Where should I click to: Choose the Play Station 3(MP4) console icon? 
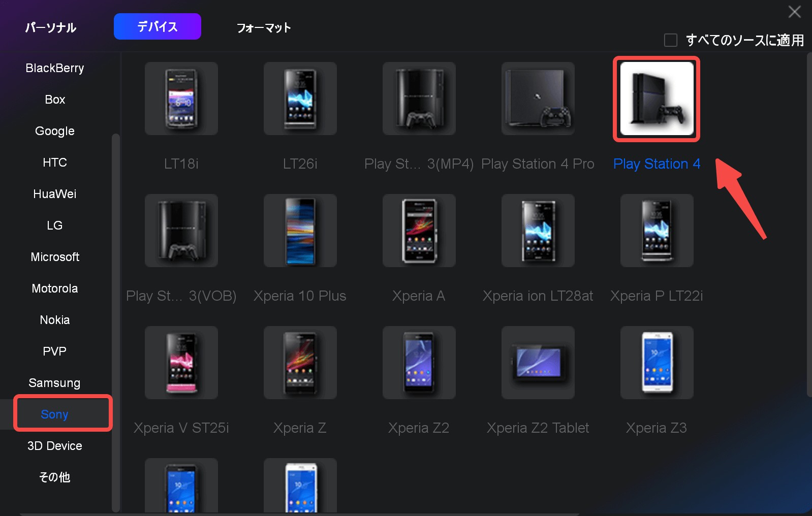point(419,99)
